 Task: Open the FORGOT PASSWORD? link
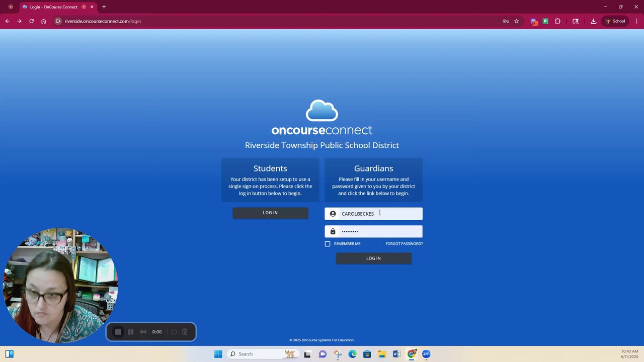404,244
